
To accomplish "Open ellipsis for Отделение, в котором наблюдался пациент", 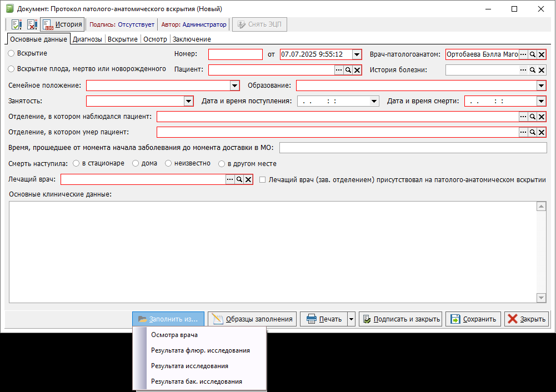I will click(523, 117).
